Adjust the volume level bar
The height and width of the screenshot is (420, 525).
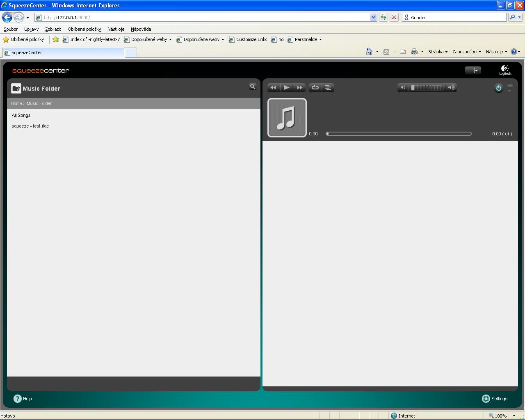tap(427, 88)
